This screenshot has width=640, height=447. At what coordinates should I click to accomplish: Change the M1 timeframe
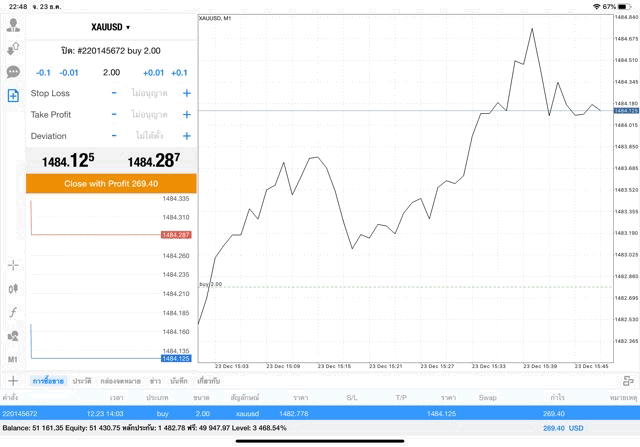[x=13, y=359]
